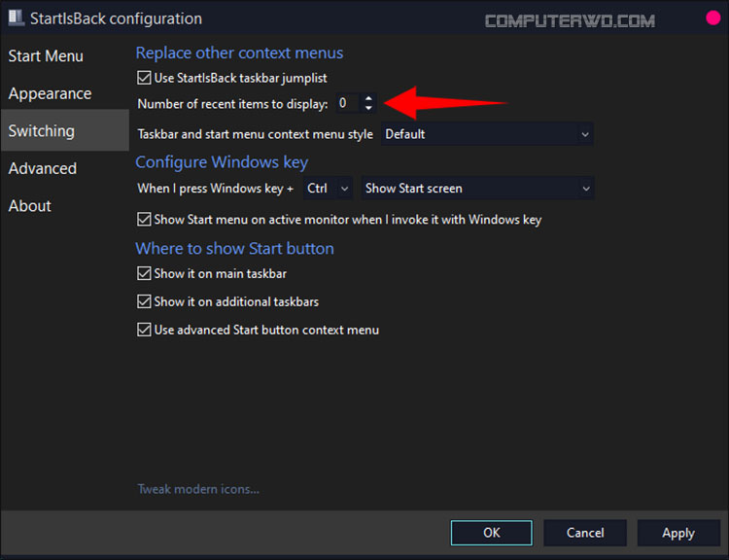Select the Switching tab
Screen dimensions: 729x560
(64, 130)
